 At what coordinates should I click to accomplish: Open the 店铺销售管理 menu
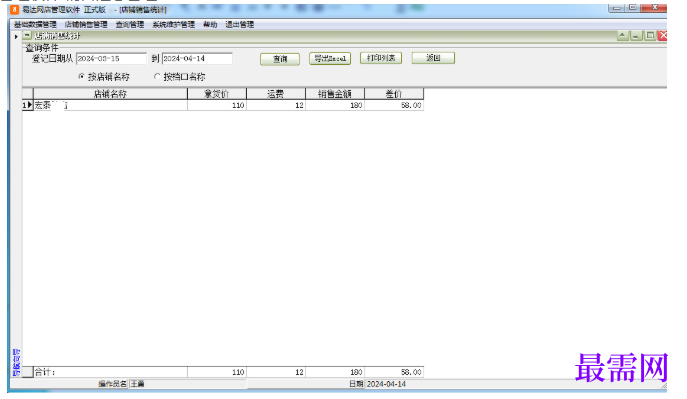pyautogui.click(x=86, y=25)
